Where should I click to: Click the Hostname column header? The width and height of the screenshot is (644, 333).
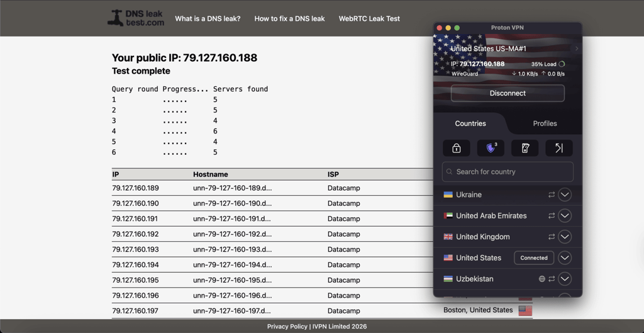pos(210,174)
